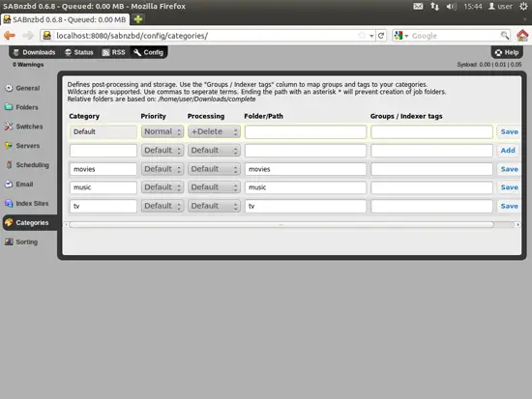Open the URL history dropdown arrow

[371, 36]
